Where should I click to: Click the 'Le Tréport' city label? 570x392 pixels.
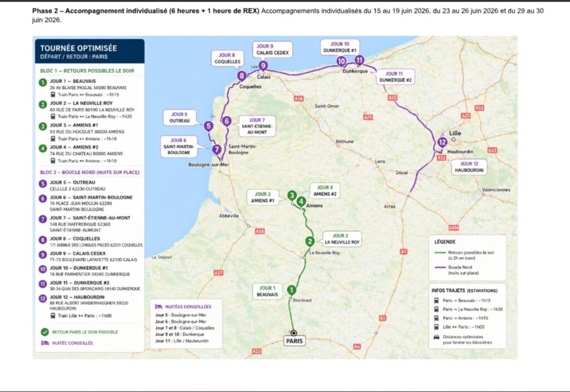click(162, 257)
